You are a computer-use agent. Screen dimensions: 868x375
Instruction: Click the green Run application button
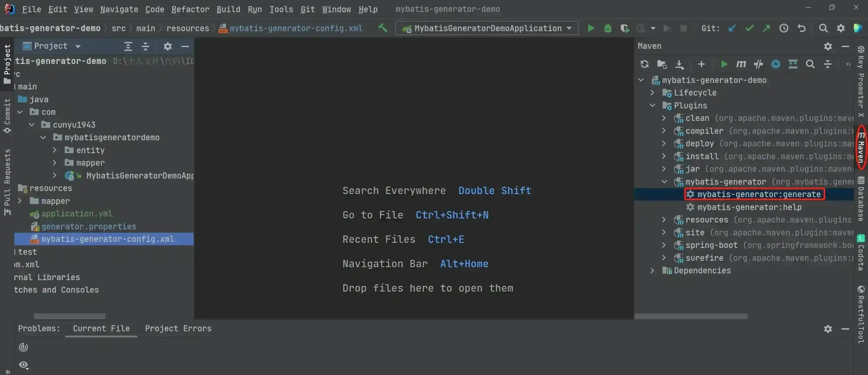tap(591, 28)
